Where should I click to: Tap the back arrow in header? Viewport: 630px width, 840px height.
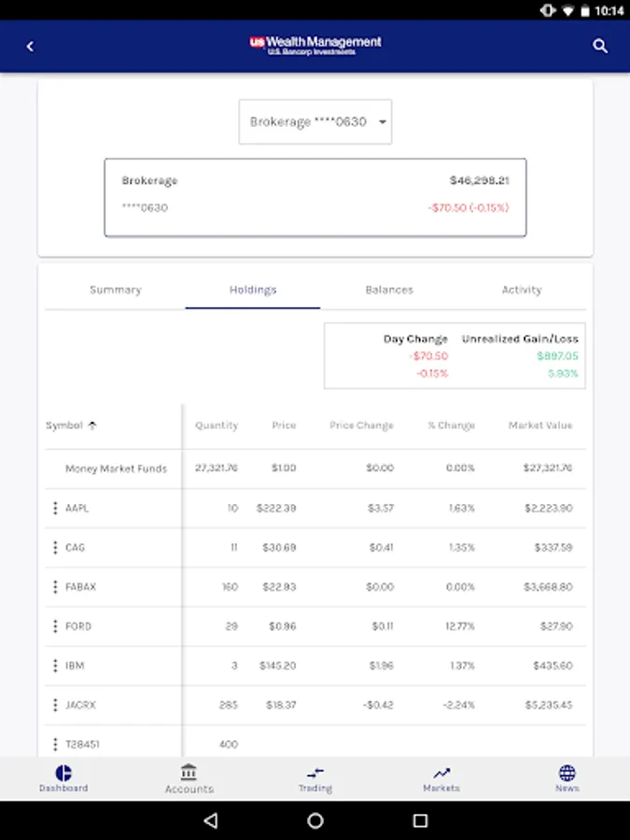[30, 46]
